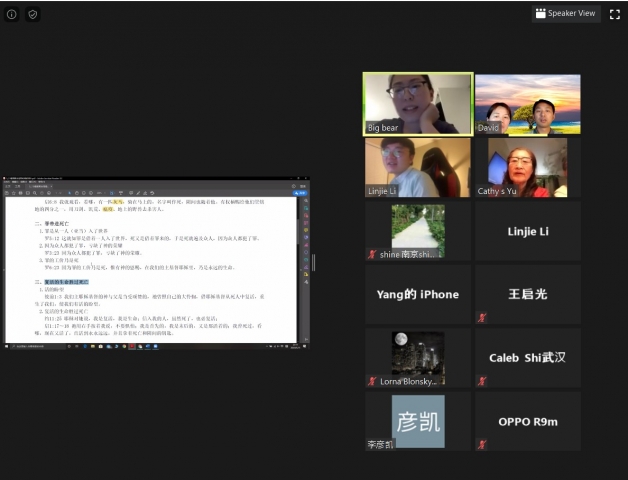The height and width of the screenshot is (480, 628).
Task: Click muted mic icon on Caleb Shi武汉 tile
Action: 482,381
